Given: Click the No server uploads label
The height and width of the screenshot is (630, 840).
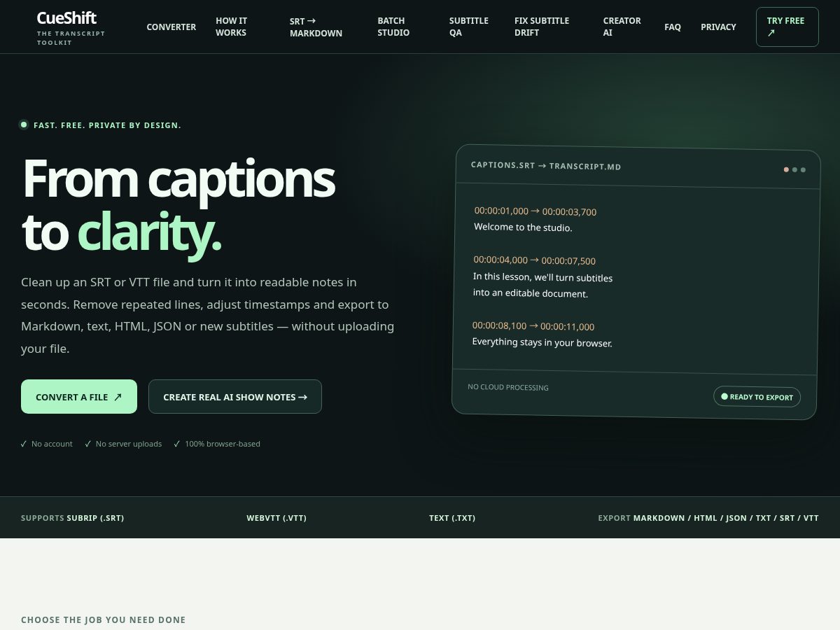Looking at the screenshot, I should pos(129,444).
